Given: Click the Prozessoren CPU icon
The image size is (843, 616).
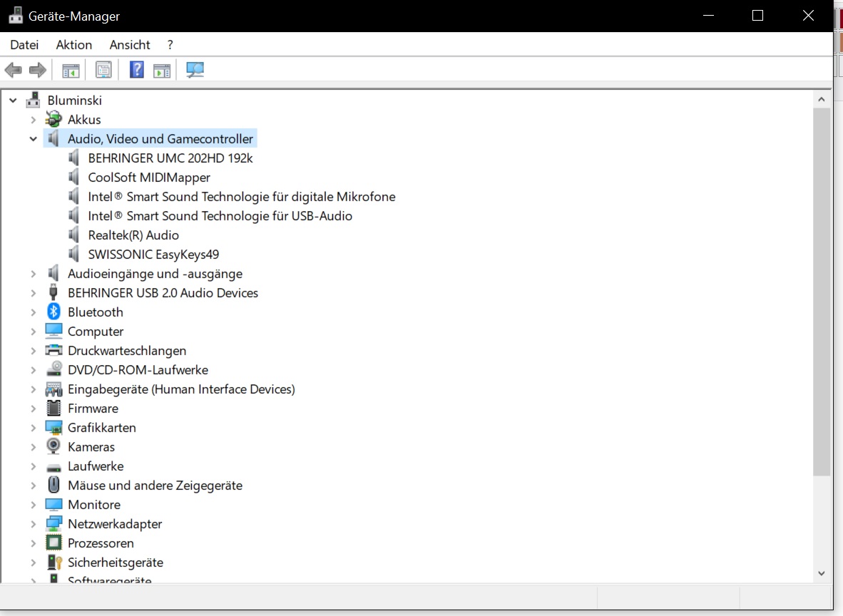Looking at the screenshot, I should [53, 543].
